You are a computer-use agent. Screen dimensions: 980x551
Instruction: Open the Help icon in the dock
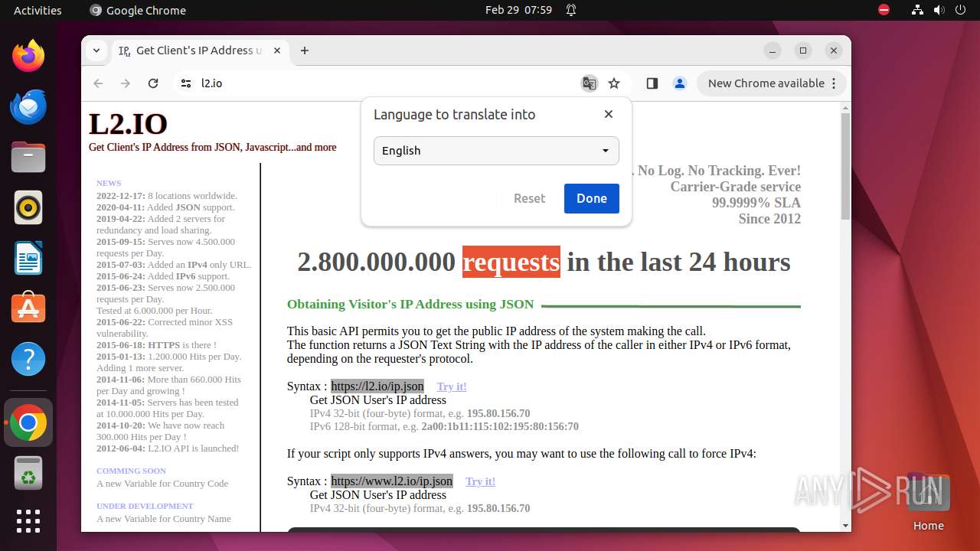[x=28, y=359]
